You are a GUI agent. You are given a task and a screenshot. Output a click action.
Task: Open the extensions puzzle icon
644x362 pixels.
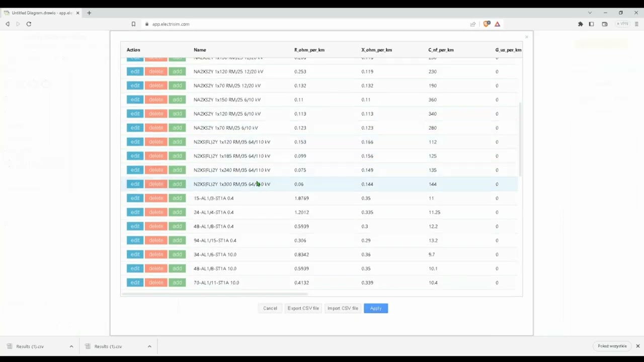[580, 24]
